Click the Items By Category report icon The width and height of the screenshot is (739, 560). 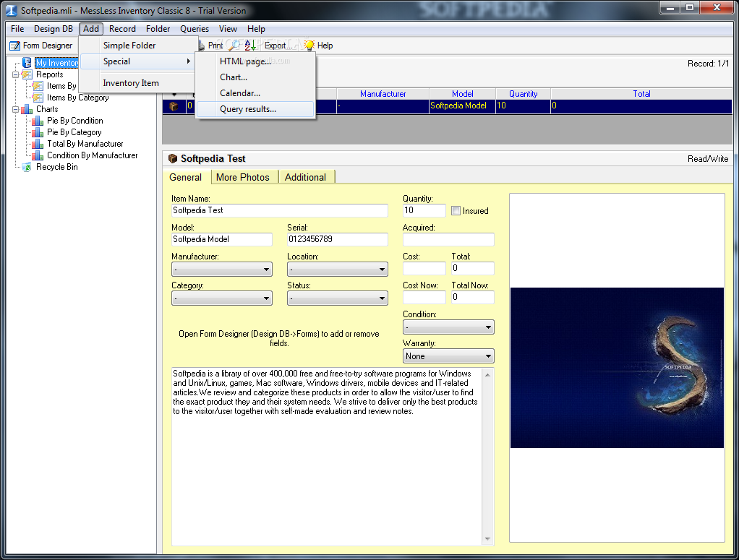38,98
